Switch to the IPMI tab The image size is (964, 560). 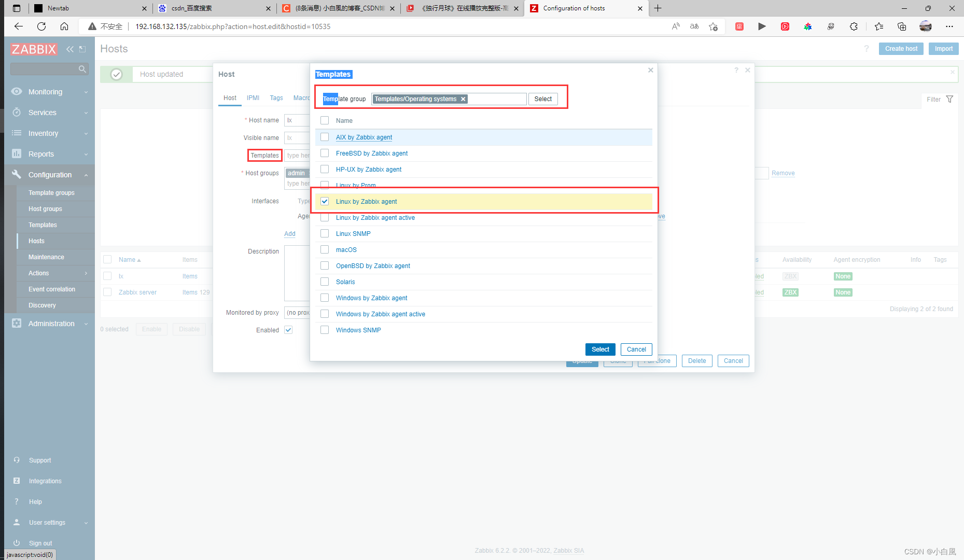253,98
